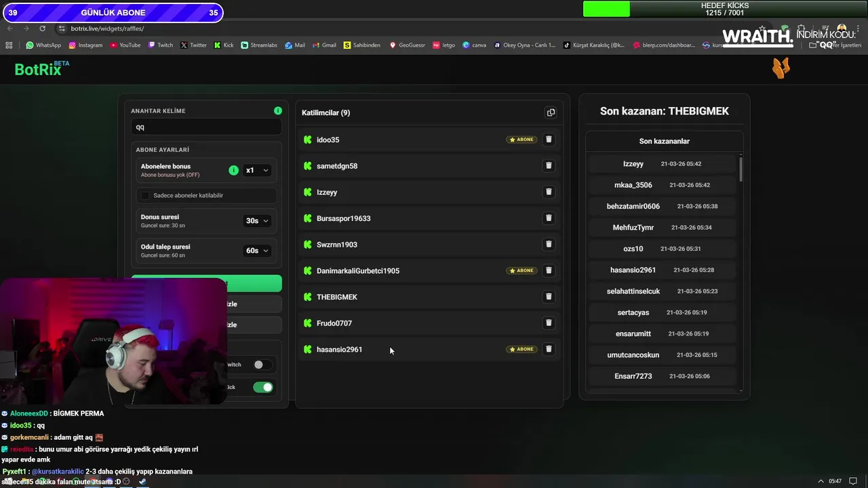Open the YouTube bookmark
The width and height of the screenshot is (868, 488).
(125, 45)
